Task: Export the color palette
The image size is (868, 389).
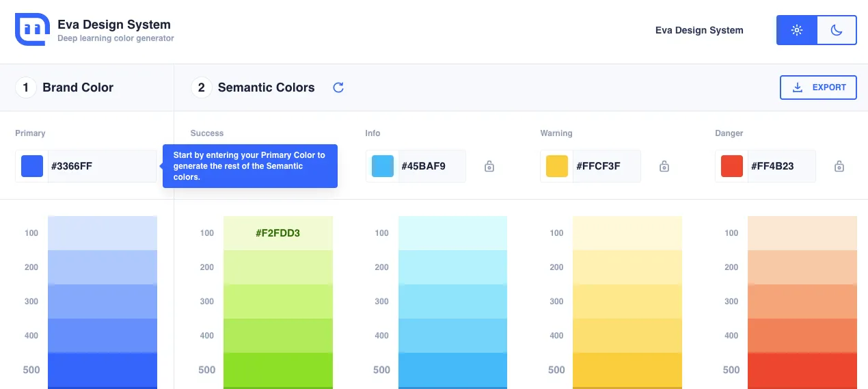Action: 818,88
